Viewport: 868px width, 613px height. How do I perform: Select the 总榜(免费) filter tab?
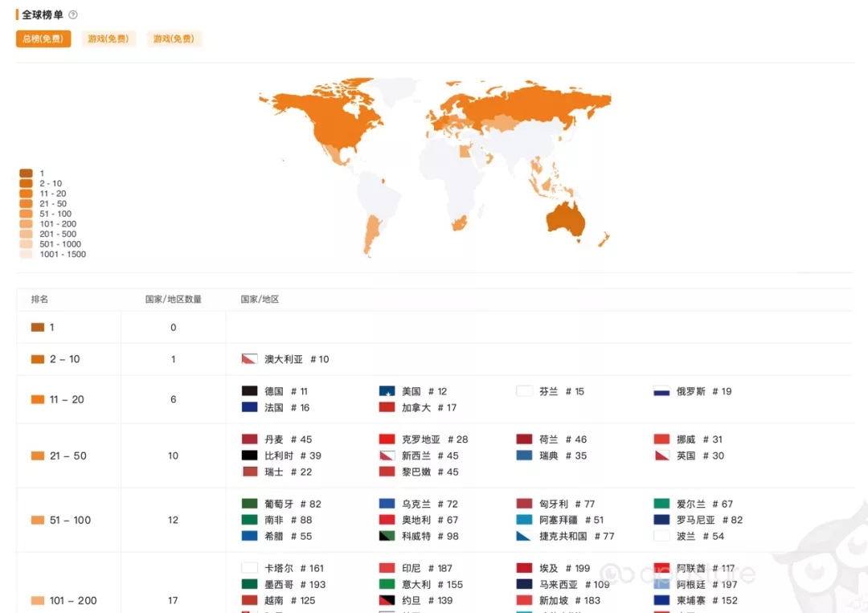43,38
